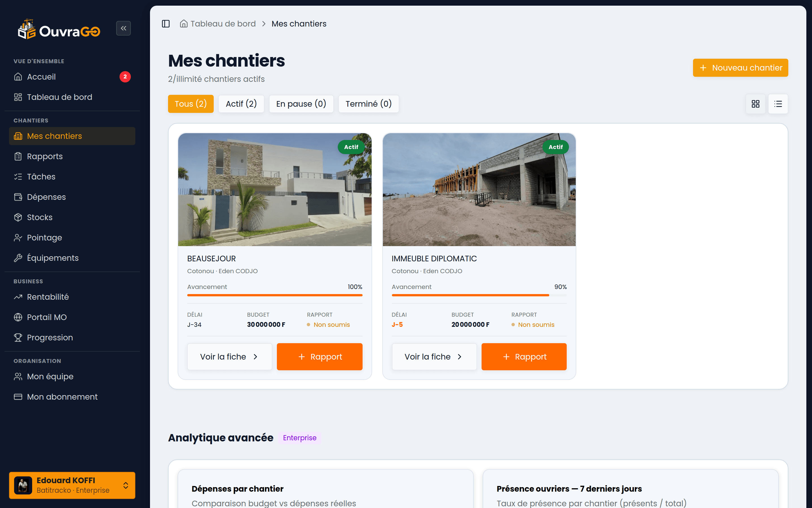Viewport: 812px width, 508px height.
Task: Open Pointage page
Action: point(72,238)
